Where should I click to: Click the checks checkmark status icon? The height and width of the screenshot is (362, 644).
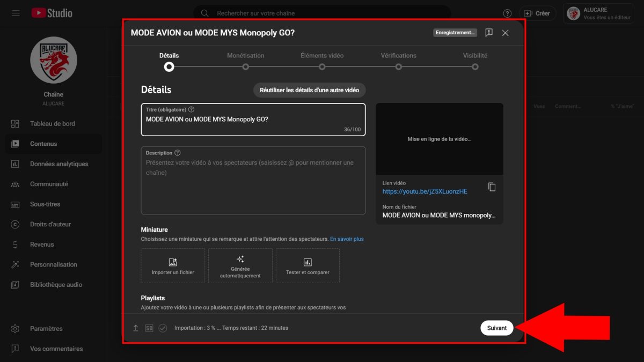click(163, 328)
